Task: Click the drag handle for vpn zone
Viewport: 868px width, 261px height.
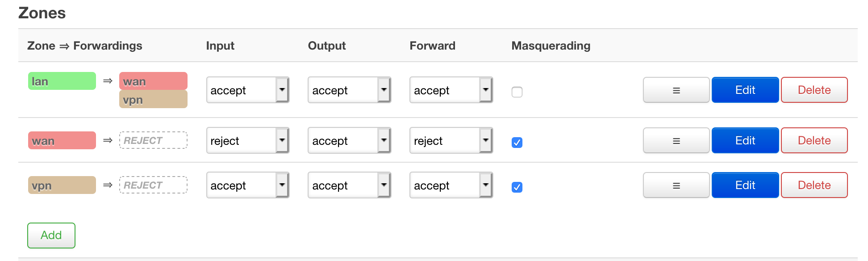Action: point(676,185)
